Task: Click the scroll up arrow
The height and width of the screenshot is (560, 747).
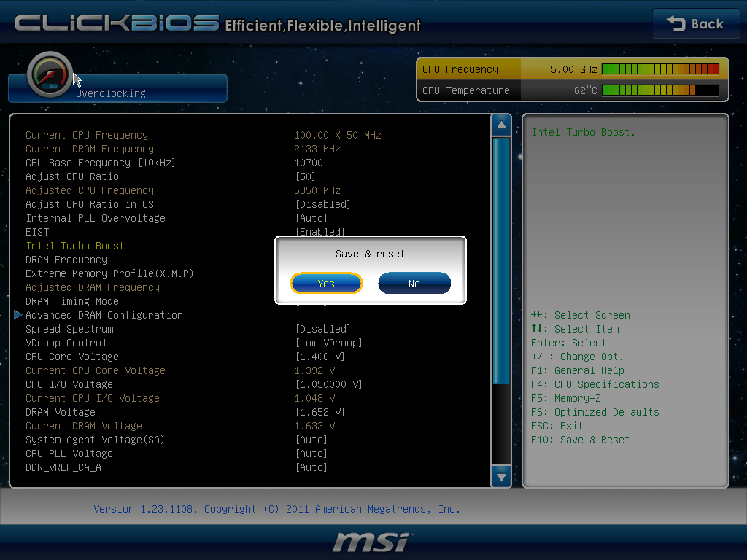Action: pyautogui.click(x=501, y=125)
